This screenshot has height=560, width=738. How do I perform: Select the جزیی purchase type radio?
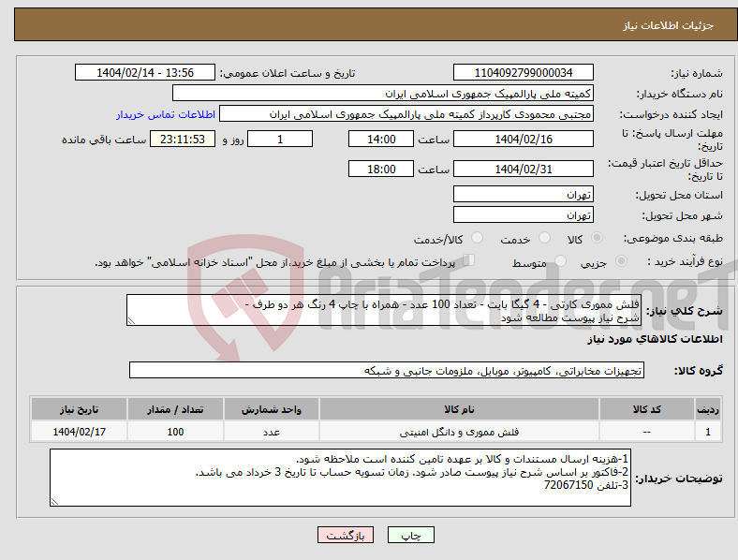point(621,260)
